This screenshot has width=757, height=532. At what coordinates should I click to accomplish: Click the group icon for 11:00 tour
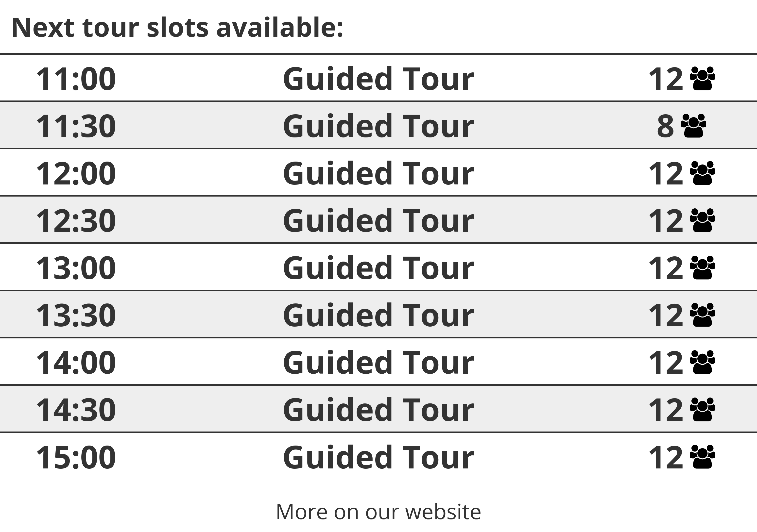pos(702,79)
